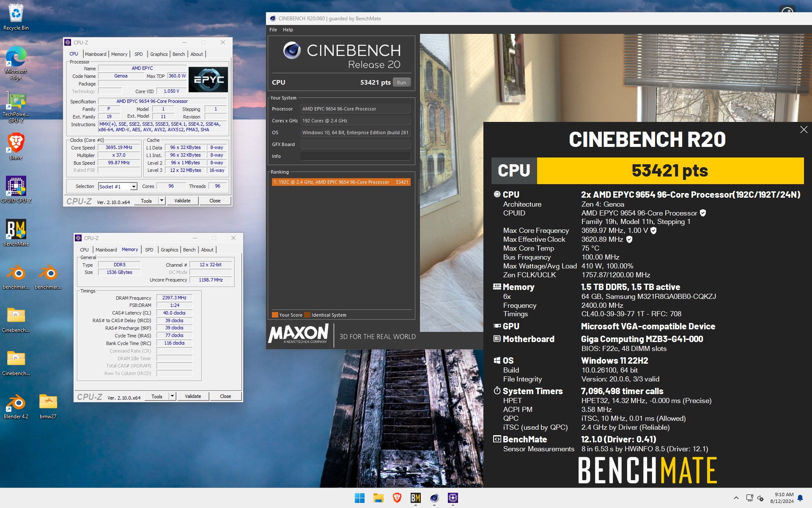812x508 pixels.
Task: Open Cinebench File menu
Action: tap(273, 30)
